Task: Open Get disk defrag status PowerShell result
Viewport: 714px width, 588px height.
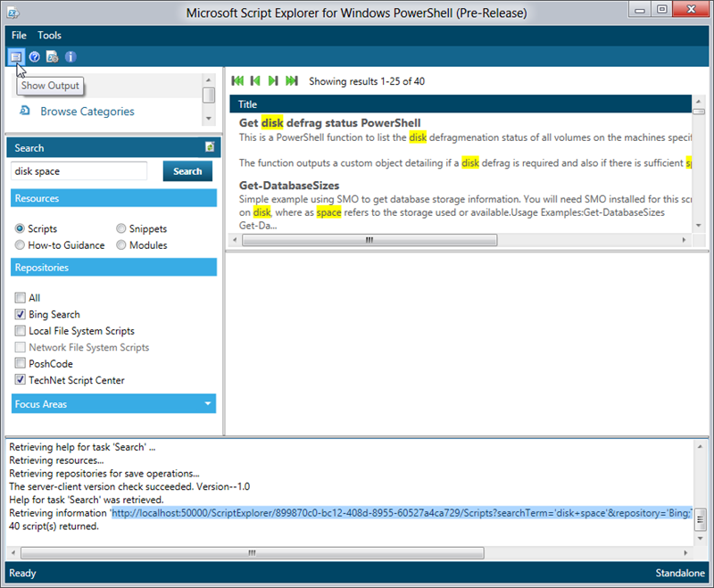Action: click(x=329, y=123)
